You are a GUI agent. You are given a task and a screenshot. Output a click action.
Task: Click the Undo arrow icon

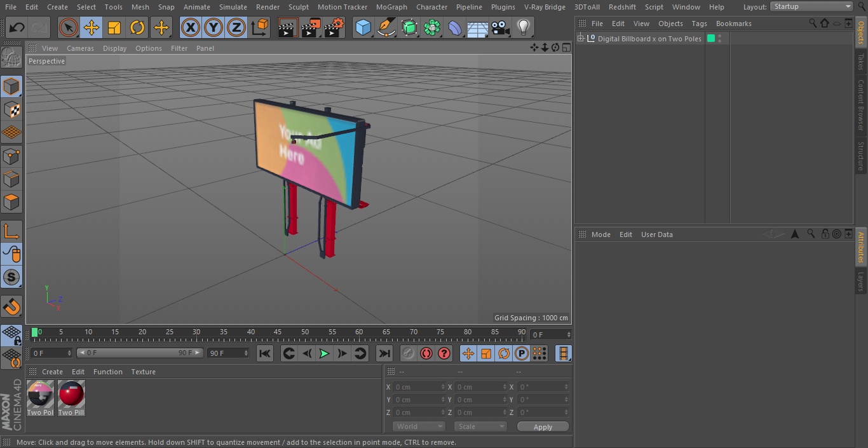[17, 27]
